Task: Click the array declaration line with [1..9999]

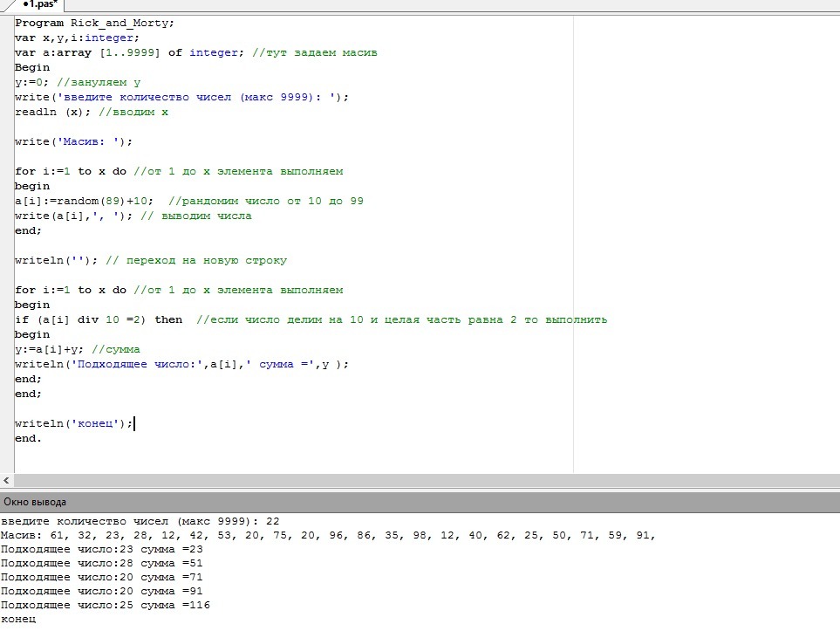Action: coord(196,52)
